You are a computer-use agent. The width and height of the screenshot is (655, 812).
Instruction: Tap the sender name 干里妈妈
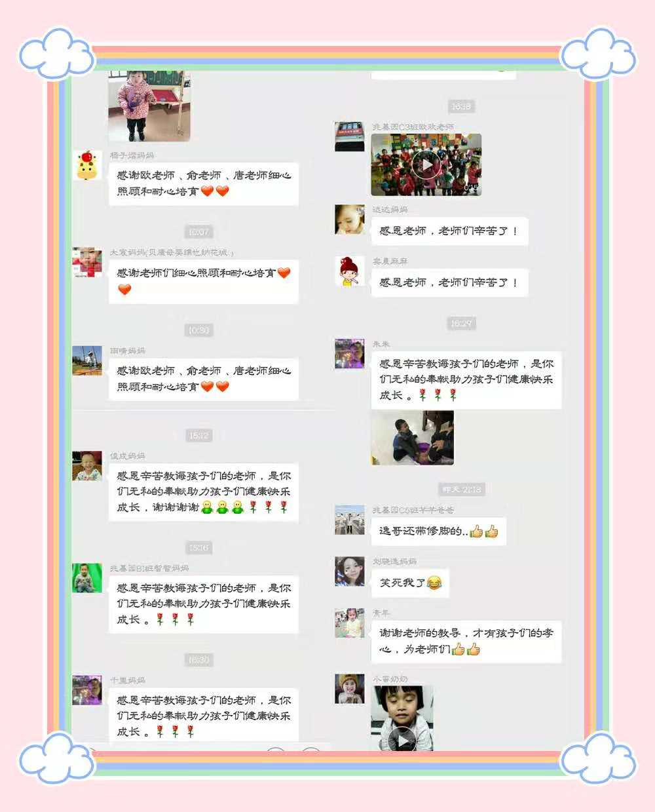[x=128, y=680]
